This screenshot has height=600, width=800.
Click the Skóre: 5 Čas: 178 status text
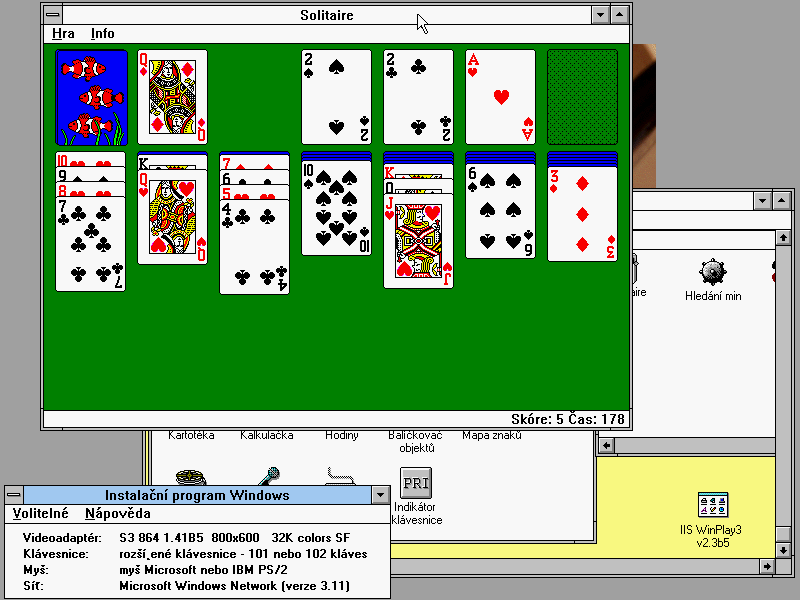567,419
